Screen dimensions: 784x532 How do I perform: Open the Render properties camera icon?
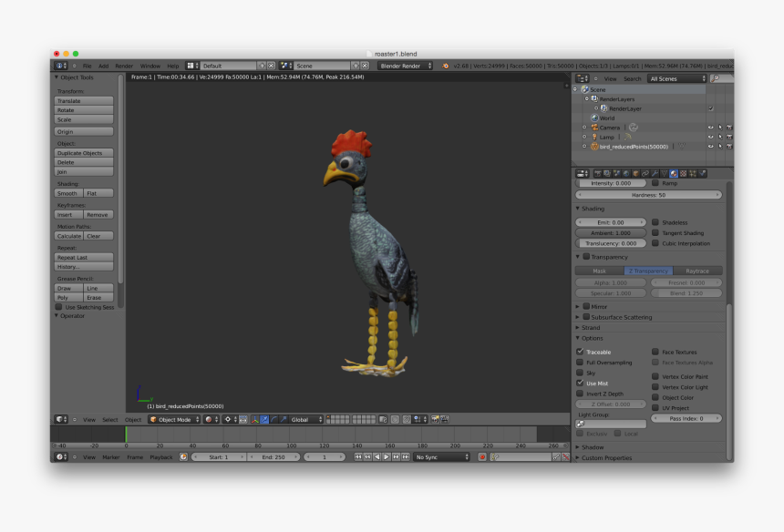(x=597, y=172)
